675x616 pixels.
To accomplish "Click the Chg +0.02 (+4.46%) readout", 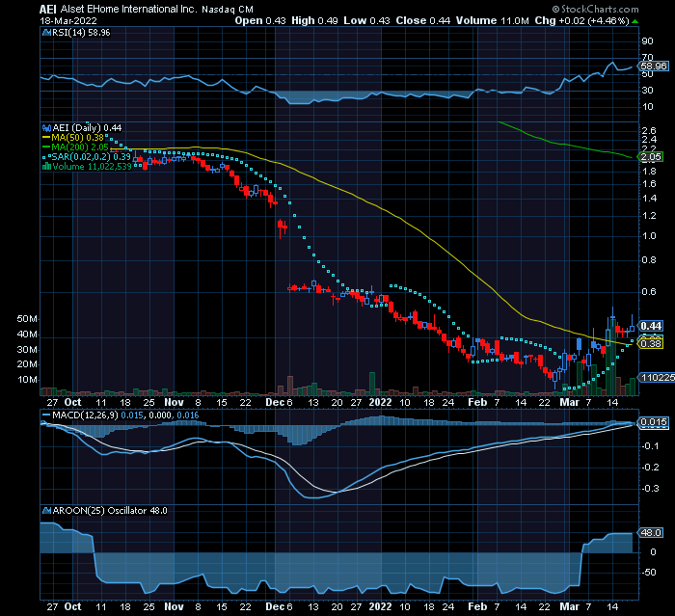I will point(582,20).
